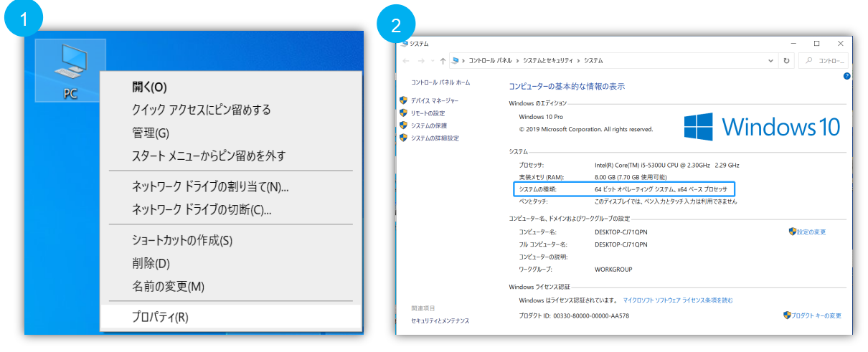This screenshot has height=352, width=868.
Task: Click the Microsoft copyright notice text
Action: click(586, 129)
